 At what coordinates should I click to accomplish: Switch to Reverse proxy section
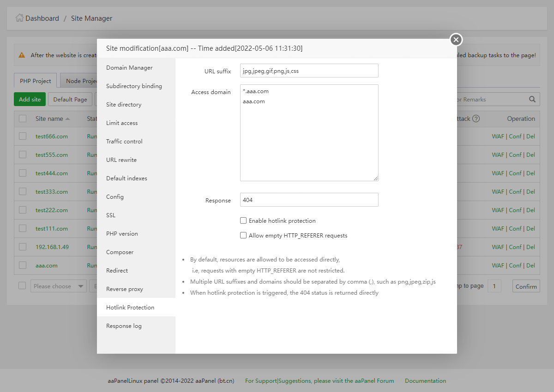(x=125, y=289)
